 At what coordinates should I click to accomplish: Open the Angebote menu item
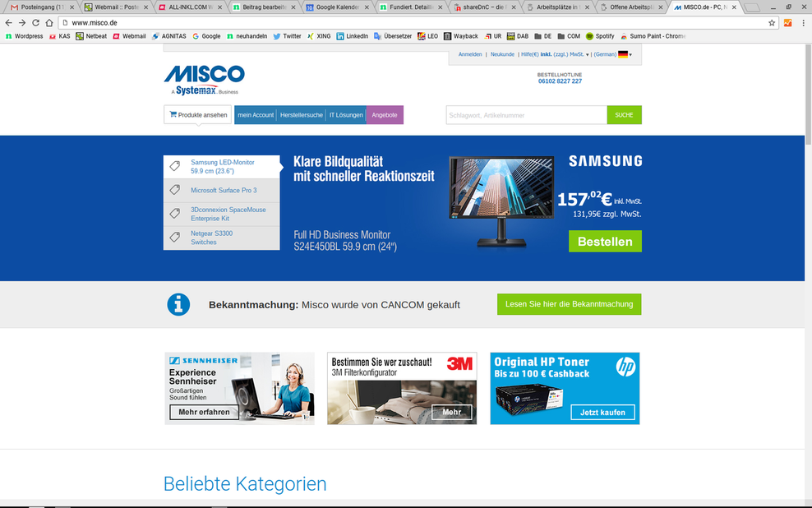click(x=385, y=115)
